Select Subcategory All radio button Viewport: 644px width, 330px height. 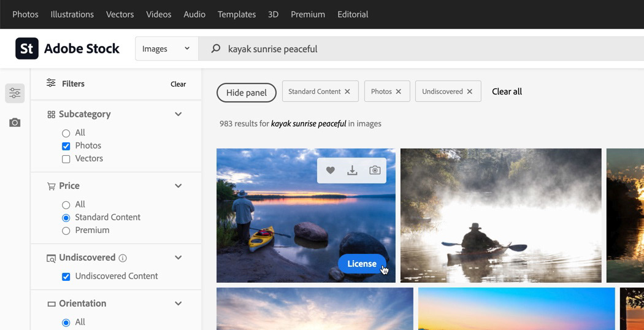click(x=66, y=133)
